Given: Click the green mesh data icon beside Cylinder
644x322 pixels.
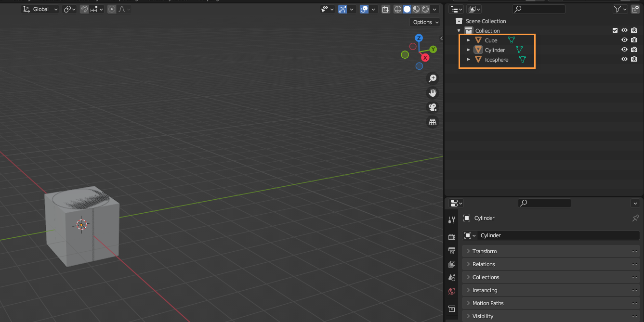Looking at the screenshot, I should pyautogui.click(x=519, y=50).
